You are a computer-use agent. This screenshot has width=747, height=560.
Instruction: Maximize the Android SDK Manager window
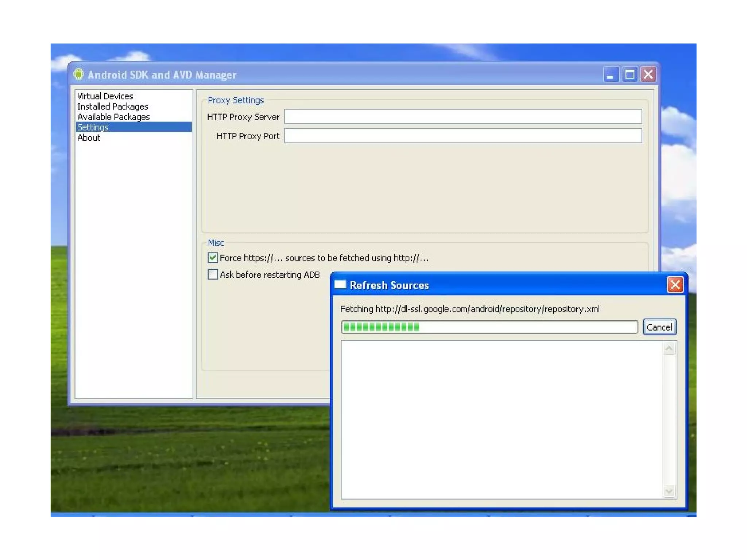point(630,75)
